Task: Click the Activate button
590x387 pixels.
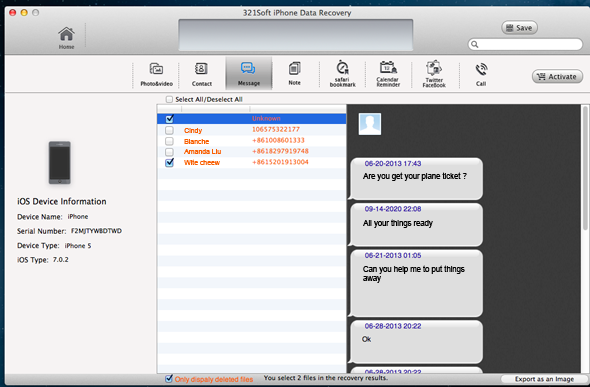Action: click(557, 77)
